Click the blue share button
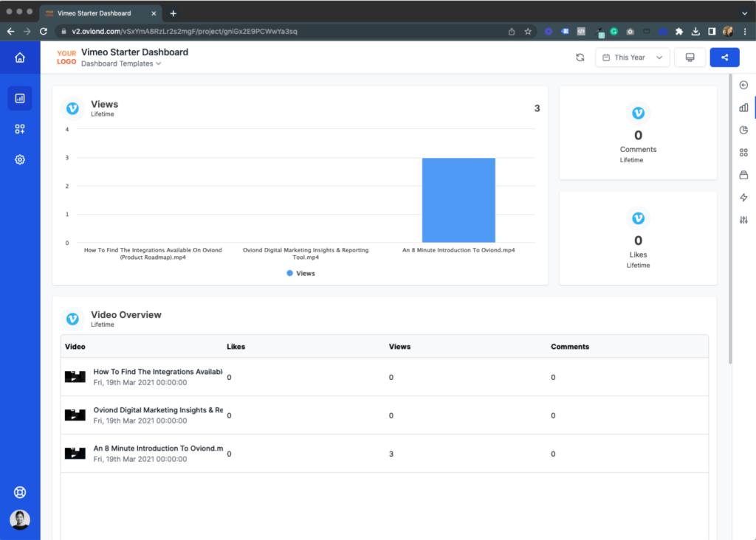This screenshot has height=540, width=756. [x=724, y=58]
